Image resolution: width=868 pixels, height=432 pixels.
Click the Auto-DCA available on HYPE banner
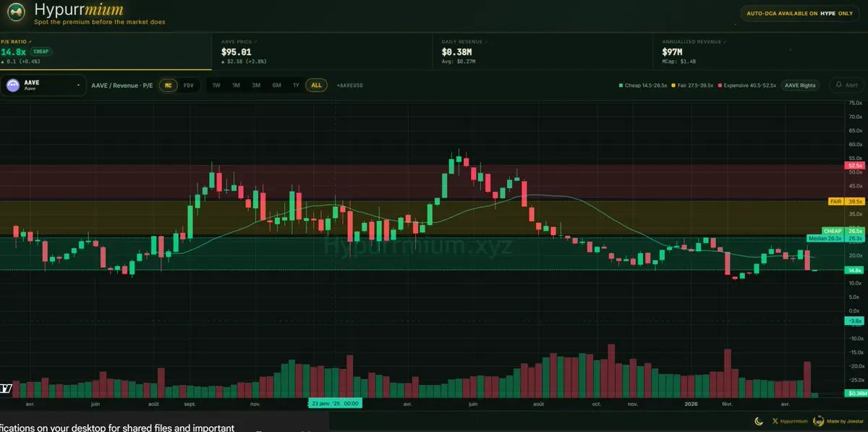[x=800, y=14]
